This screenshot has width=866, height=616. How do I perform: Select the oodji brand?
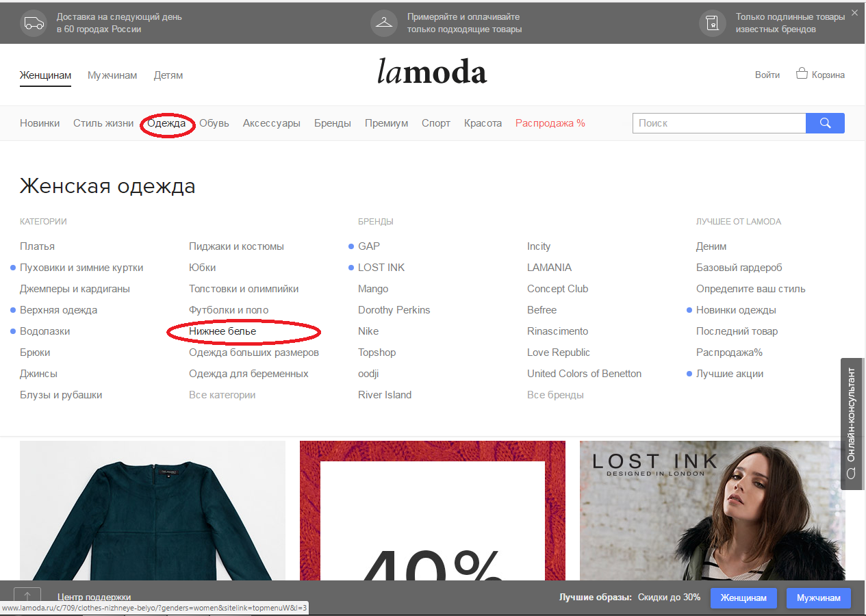point(368,374)
